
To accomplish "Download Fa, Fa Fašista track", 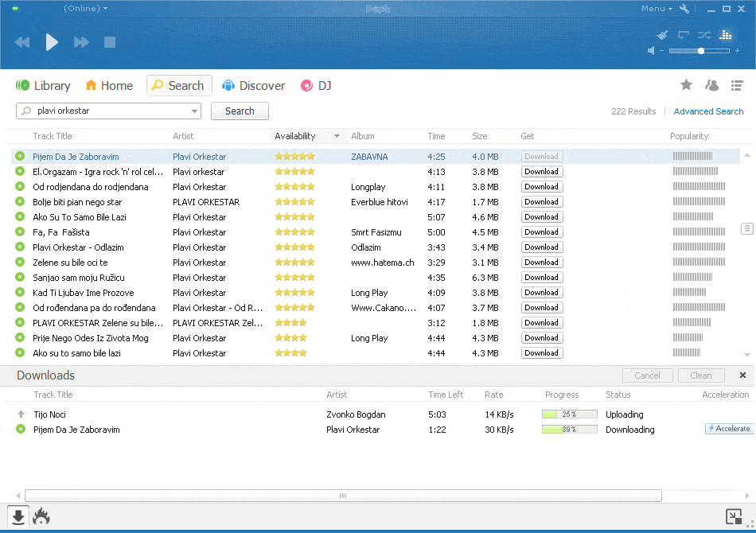I will [x=542, y=231].
